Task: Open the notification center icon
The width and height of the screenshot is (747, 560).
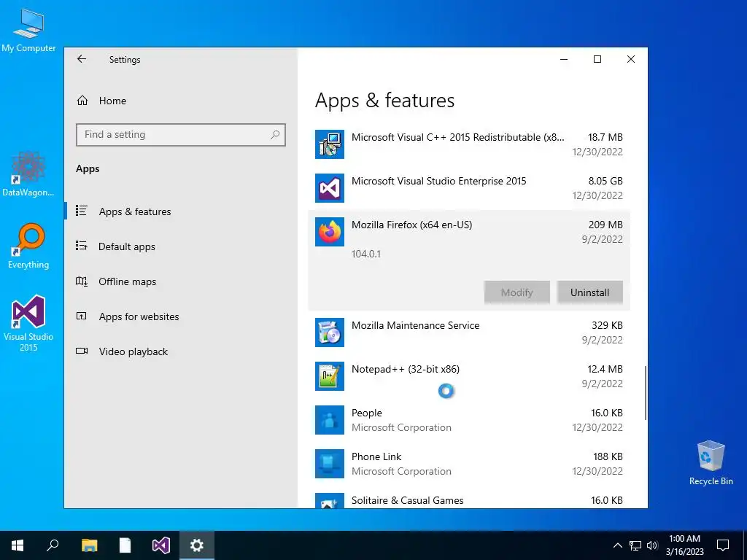Action: 723,545
